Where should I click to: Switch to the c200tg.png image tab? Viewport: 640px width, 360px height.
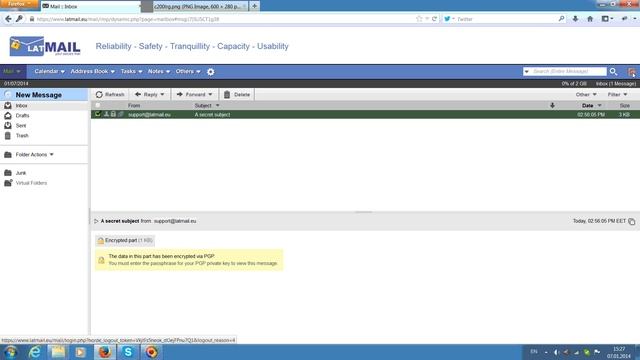pyautogui.click(x=199, y=7)
